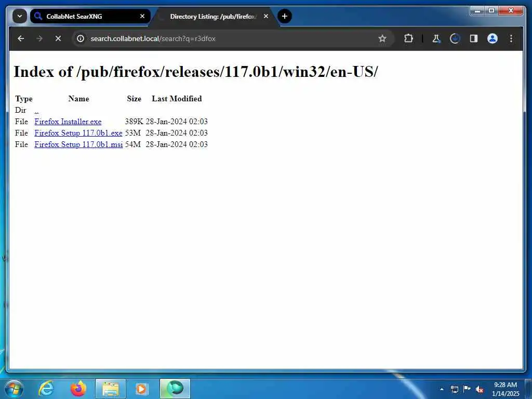Open the Extensions puzzle icon

click(408, 38)
